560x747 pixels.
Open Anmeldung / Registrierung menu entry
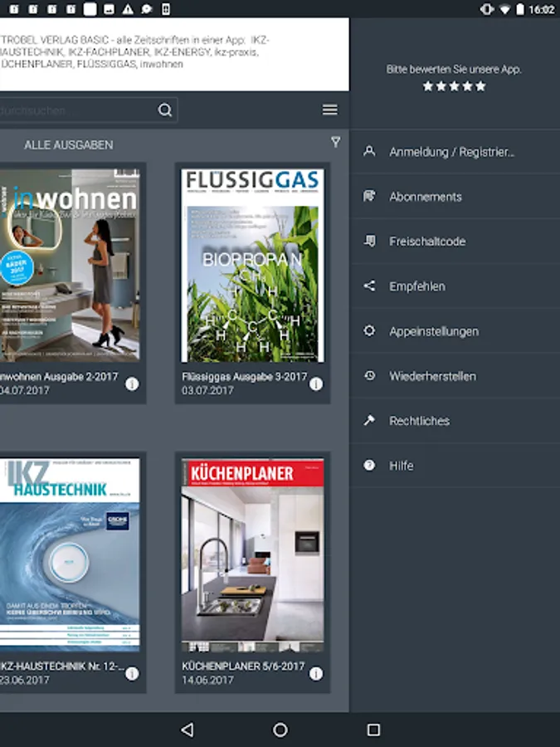(455, 152)
